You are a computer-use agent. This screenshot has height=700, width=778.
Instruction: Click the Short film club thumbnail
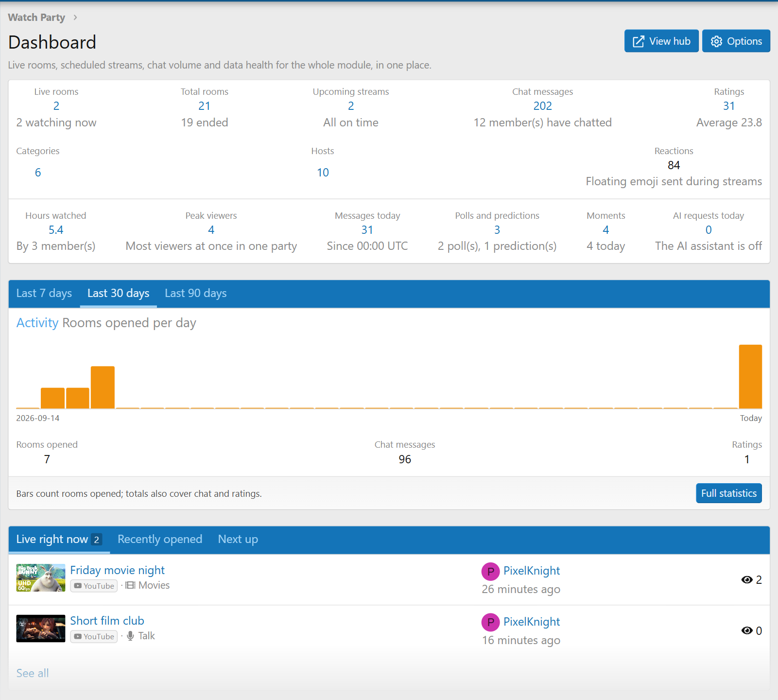click(x=41, y=629)
